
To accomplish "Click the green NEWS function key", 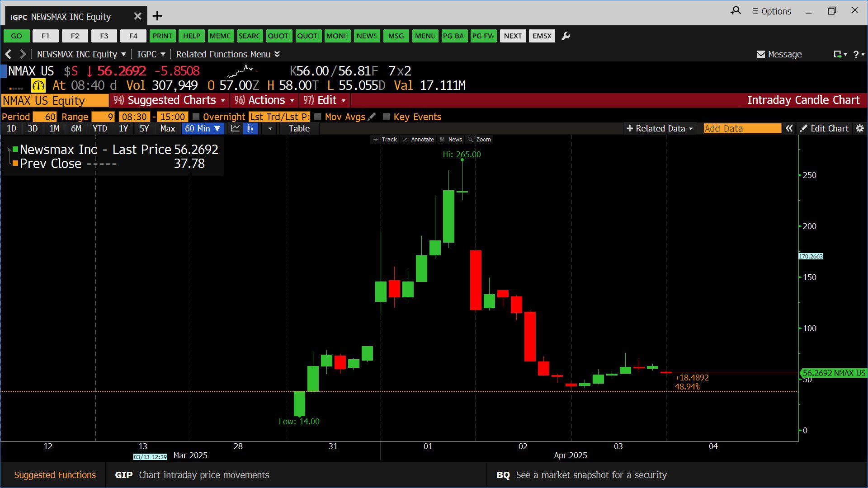I will point(366,36).
